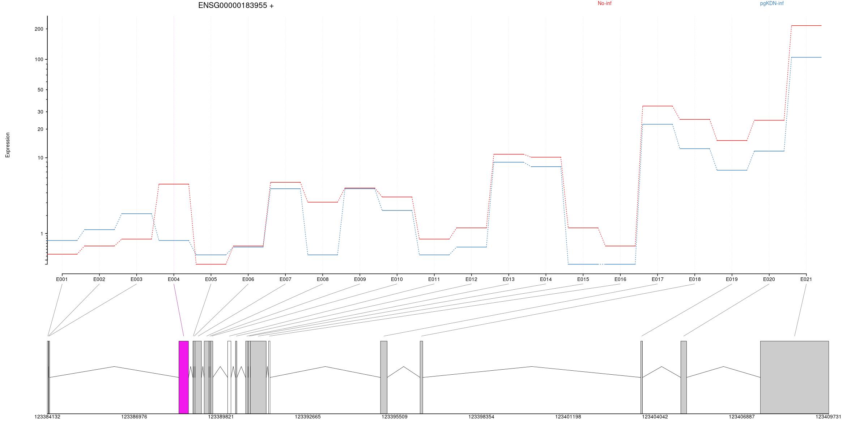Click genomic coordinate 123395509

click(x=395, y=417)
